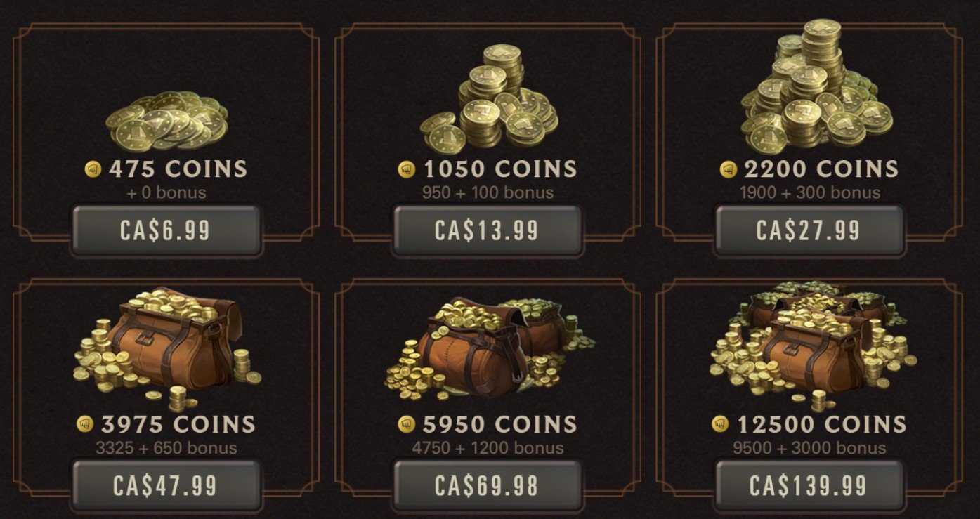Click the coin icon beside 475 COINS
The image size is (980, 519).
pyautogui.click(x=93, y=169)
